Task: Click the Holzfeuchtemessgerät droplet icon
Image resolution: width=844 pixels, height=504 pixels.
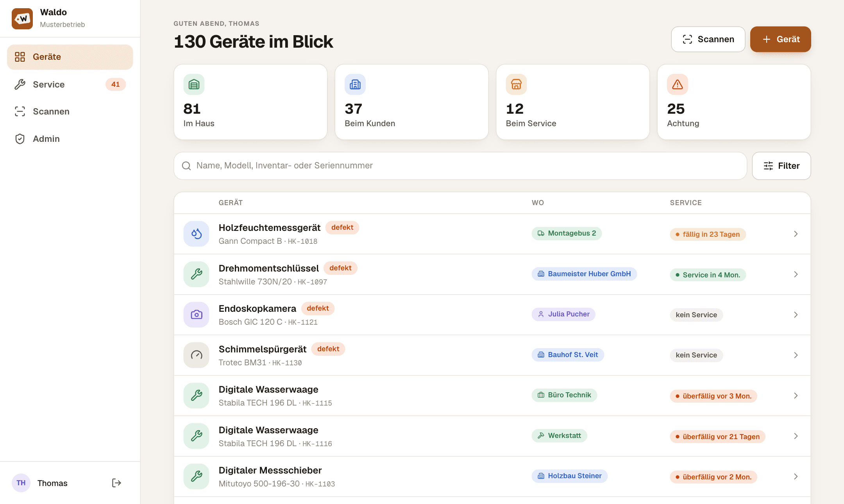Action: coord(196,234)
